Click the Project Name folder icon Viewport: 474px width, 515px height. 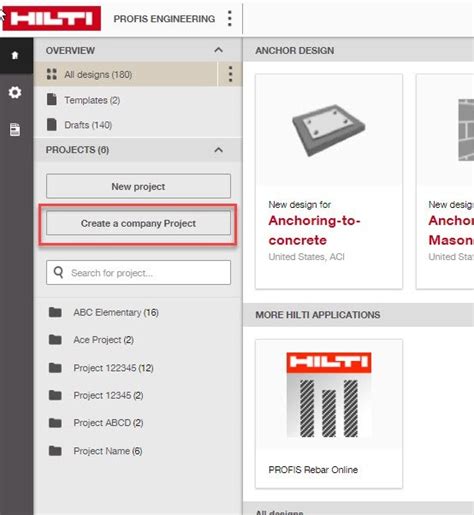click(55, 451)
